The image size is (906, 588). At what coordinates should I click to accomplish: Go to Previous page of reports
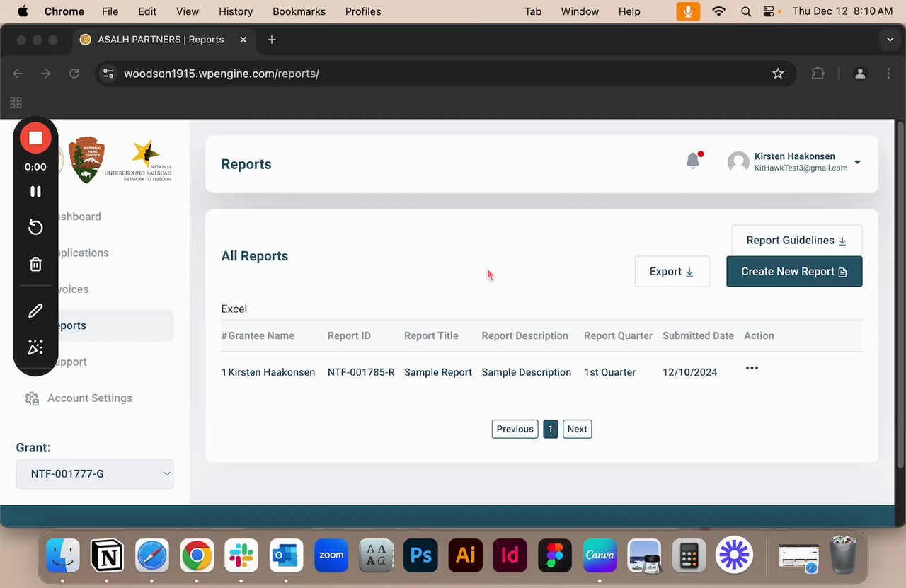(515, 429)
